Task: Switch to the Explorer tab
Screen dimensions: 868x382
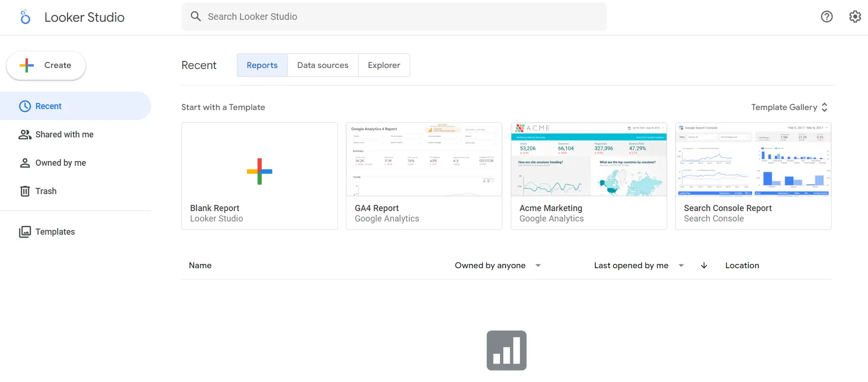Action: [x=384, y=65]
